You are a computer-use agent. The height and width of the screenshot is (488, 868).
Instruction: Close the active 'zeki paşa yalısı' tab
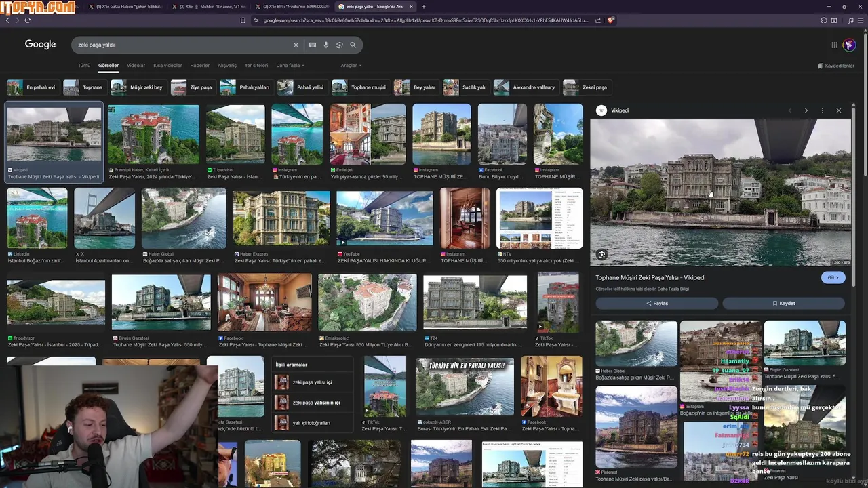coord(411,7)
